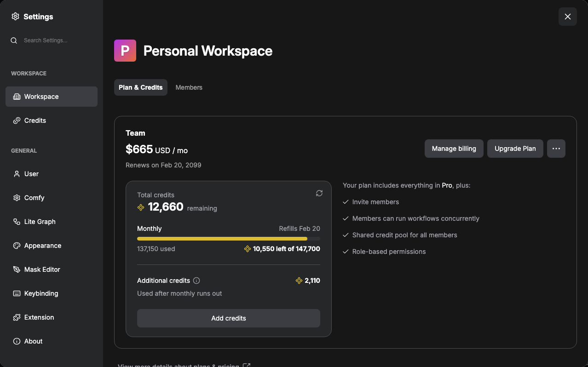Screen dimensions: 588x367
Task: Open the Mask Editor settings
Action: [52, 270]
